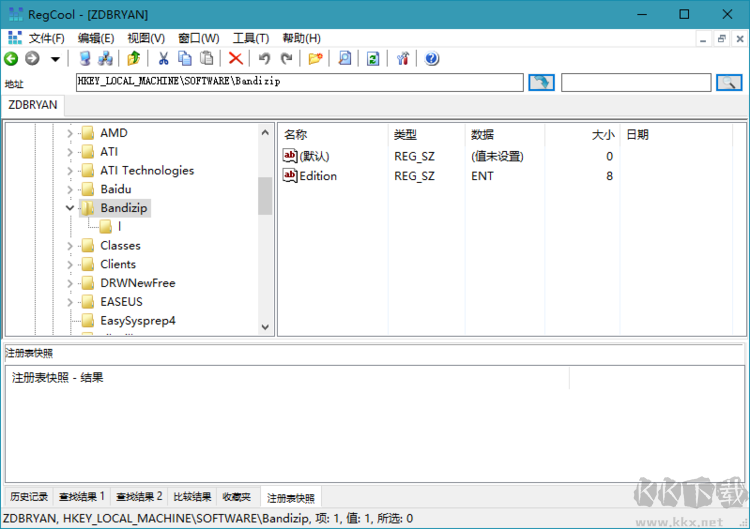Click the Find magnifier document icon

pyautogui.click(x=344, y=58)
